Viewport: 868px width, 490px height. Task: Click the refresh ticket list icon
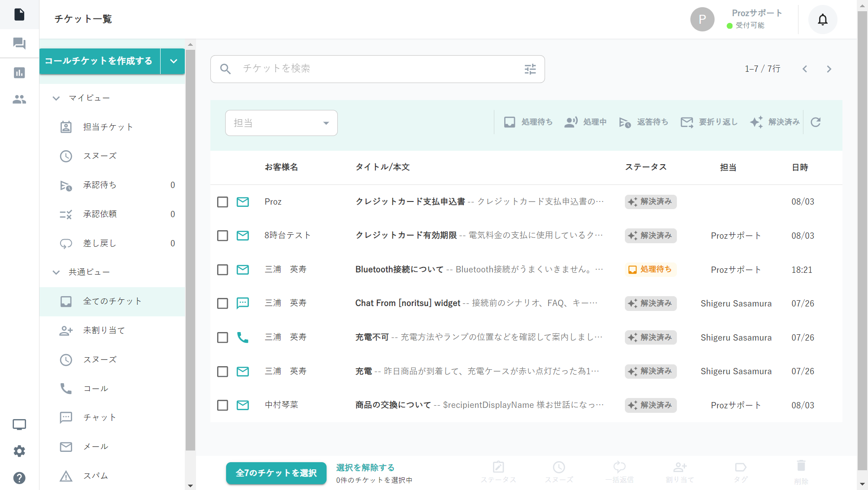tap(815, 122)
